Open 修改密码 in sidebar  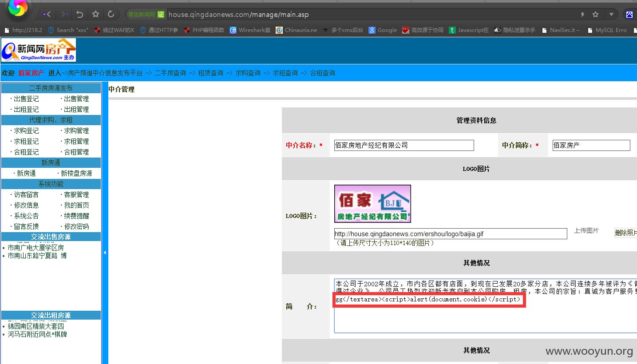tap(76, 226)
